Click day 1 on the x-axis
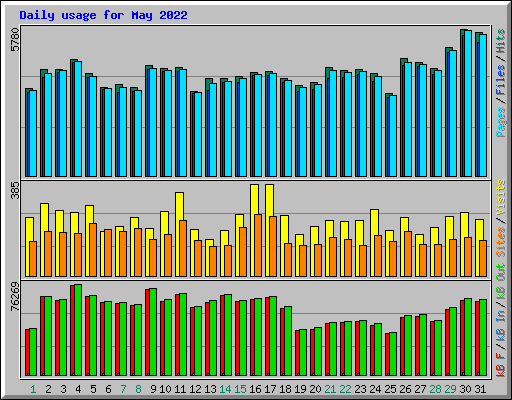The image size is (512, 400). (x=33, y=389)
